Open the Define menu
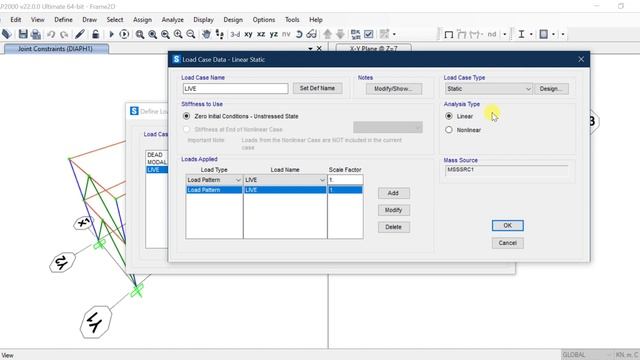The width and height of the screenshot is (640, 360). click(63, 20)
